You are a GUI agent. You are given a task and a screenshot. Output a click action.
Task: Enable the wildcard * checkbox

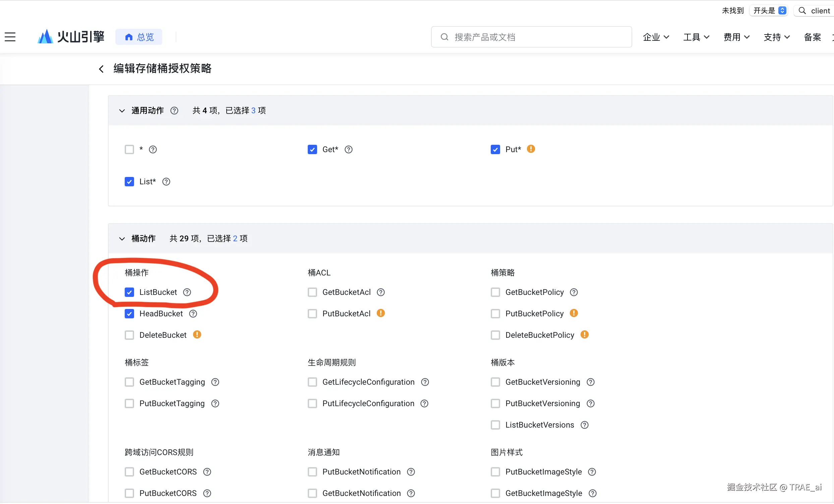(129, 149)
